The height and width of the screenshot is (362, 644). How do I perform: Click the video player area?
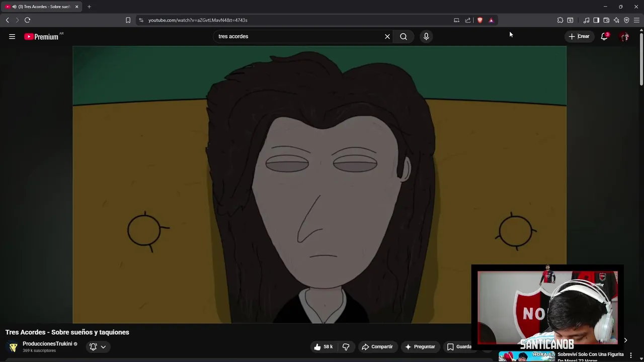tap(319, 185)
